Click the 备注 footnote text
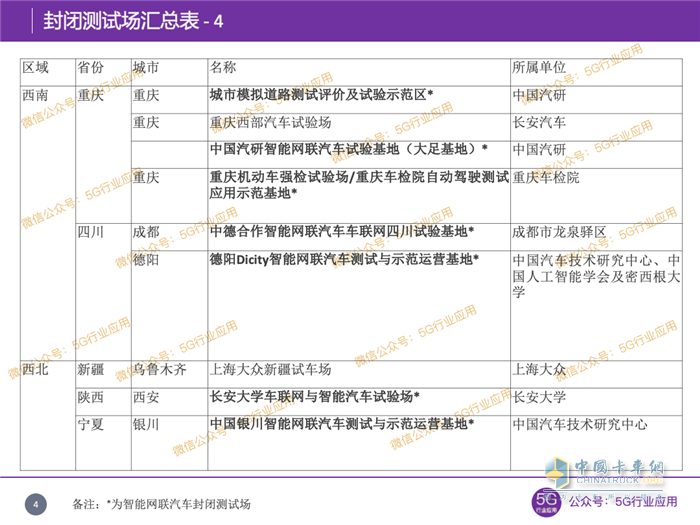The height and width of the screenshot is (525, 700). click(161, 504)
